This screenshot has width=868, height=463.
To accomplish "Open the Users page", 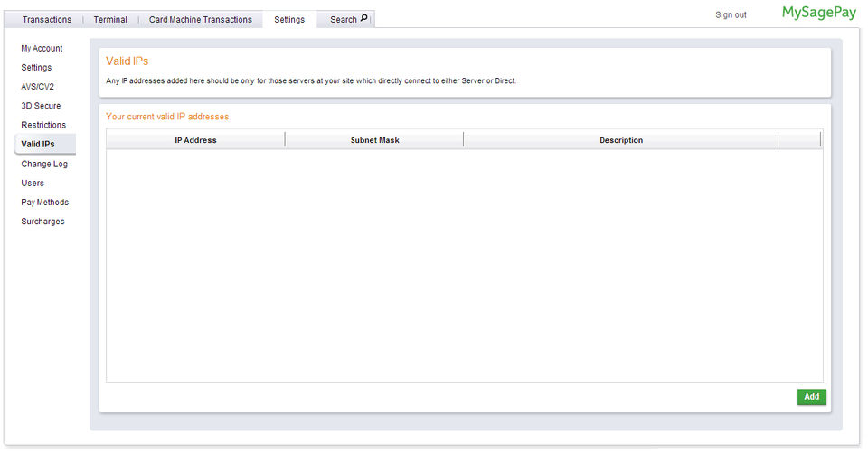I will pos(33,184).
